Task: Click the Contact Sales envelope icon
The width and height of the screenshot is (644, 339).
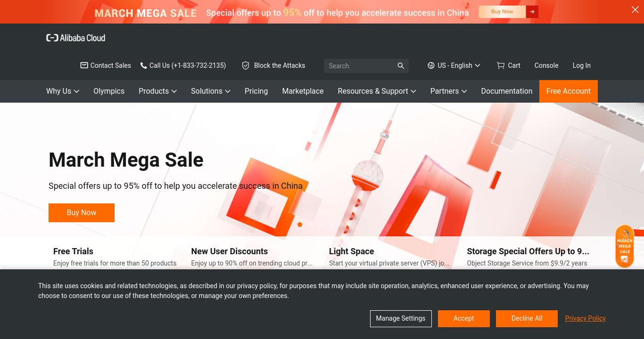Action: (84, 65)
